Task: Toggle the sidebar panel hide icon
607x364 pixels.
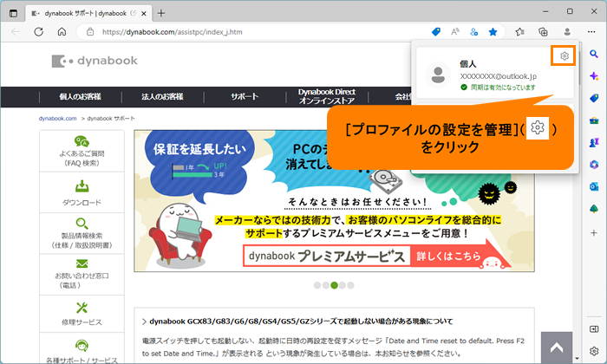Action: pos(594,329)
